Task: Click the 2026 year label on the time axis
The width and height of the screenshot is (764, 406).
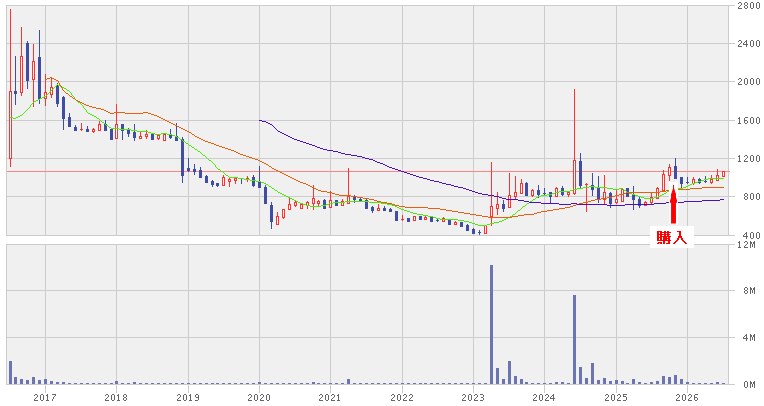Action: 687,398
